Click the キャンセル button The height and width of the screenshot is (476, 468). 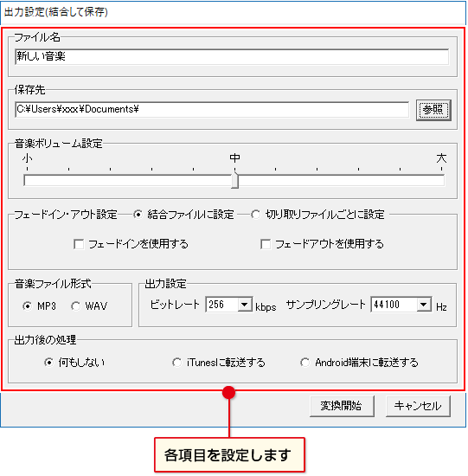click(418, 406)
